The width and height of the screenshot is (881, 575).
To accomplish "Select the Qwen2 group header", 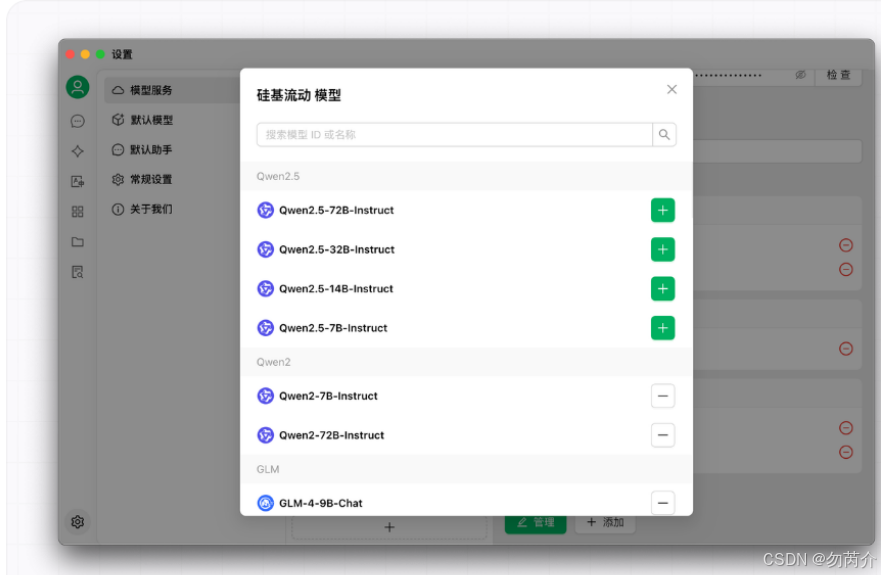I will (466, 362).
